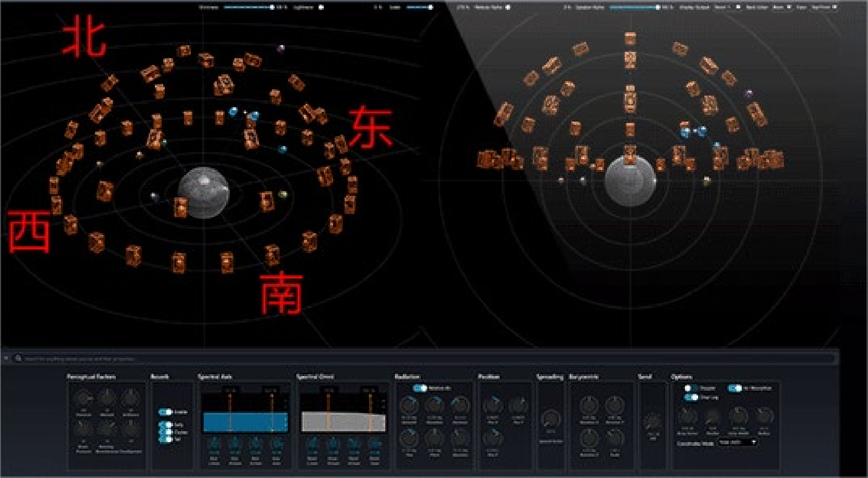Select the purple source sphere in perspective view
The image size is (868, 478).
pos(282,49)
